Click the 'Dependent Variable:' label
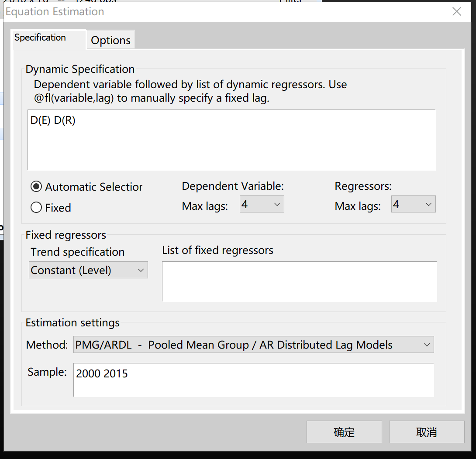The image size is (476, 459). [x=233, y=186]
